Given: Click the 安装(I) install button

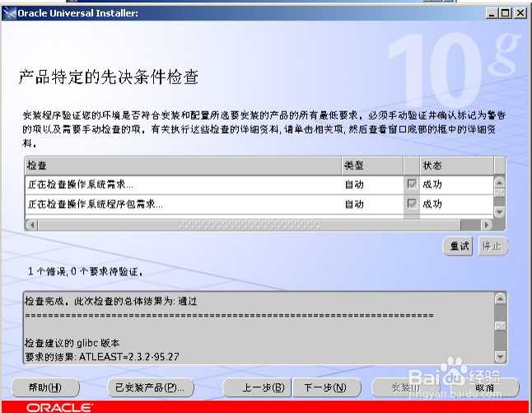Looking at the screenshot, I should click(x=406, y=387).
